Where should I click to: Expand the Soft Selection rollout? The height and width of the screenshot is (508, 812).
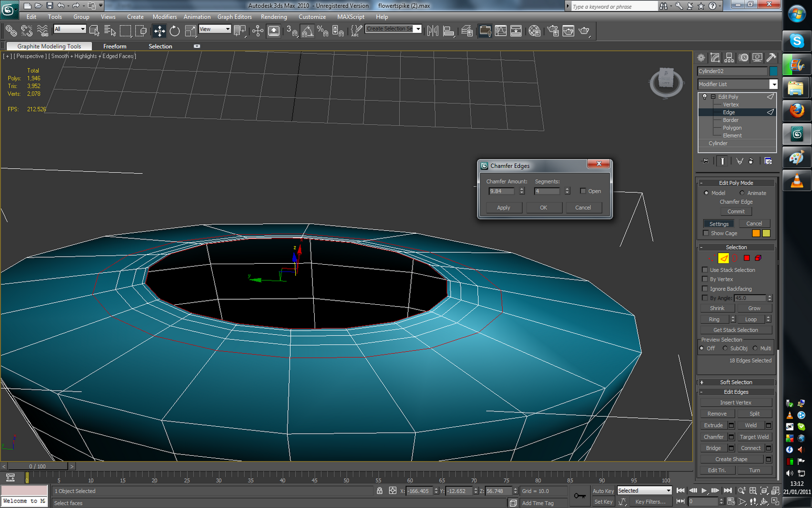click(x=736, y=382)
